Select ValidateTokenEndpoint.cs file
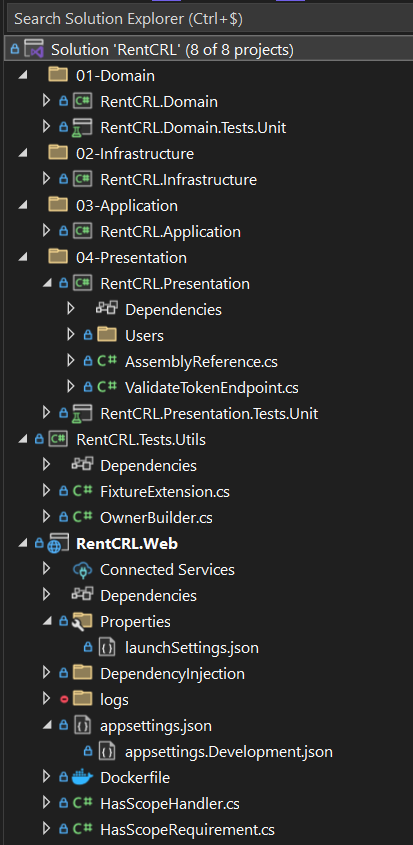413x845 pixels. point(211,387)
